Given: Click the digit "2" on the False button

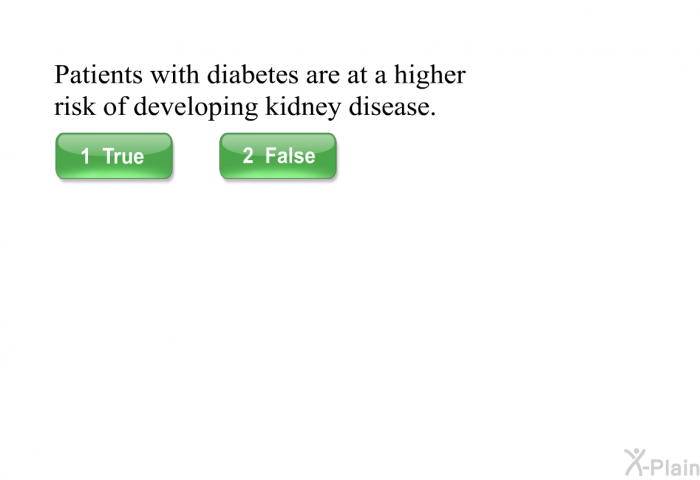Looking at the screenshot, I should [248, 156].
